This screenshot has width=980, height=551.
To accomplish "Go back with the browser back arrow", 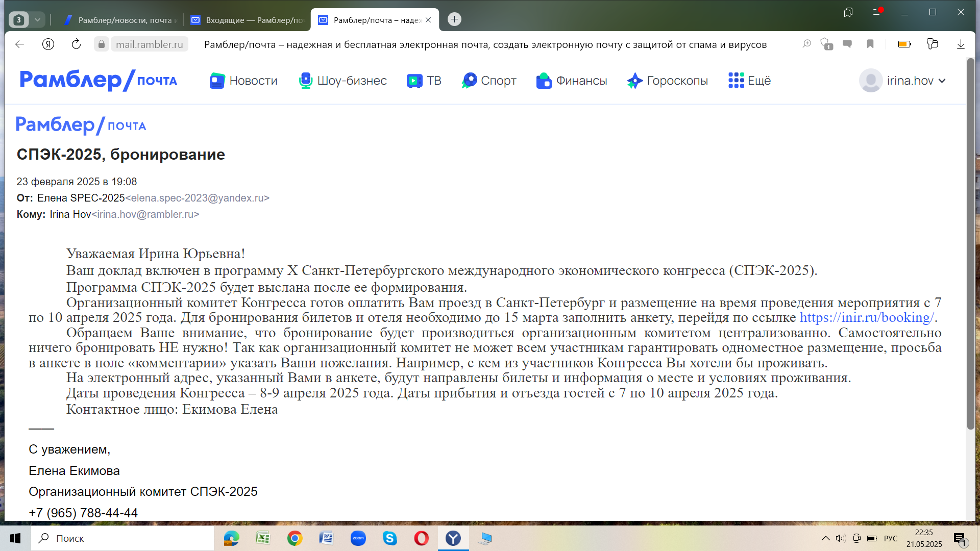I will coord(19,44).
